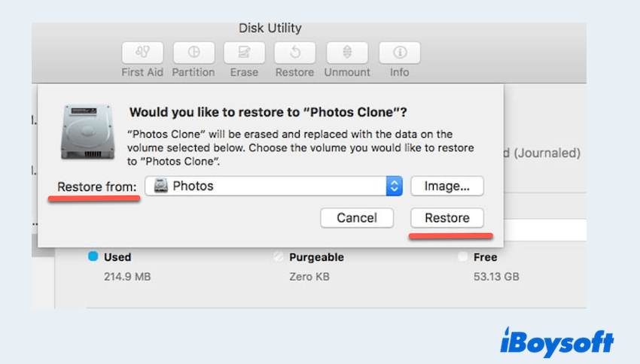Screen dimensions: 640x364
Task: Click the 214.9 MB used value
Action: coord(127,277)
